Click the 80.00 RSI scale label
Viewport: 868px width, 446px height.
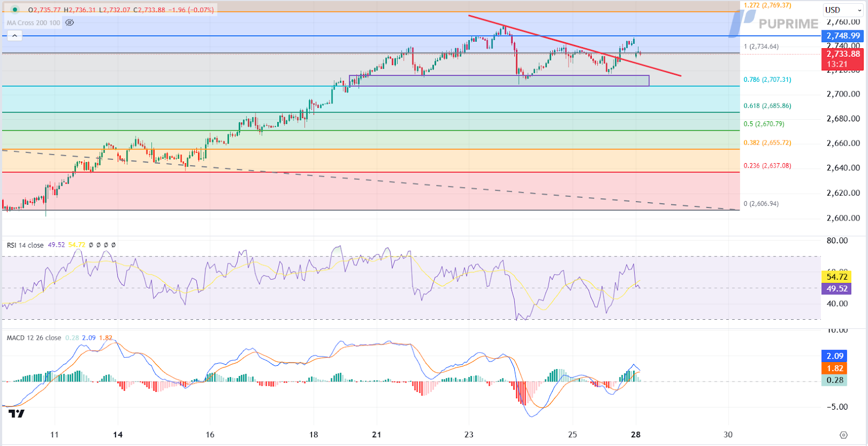tap(837, 241)
